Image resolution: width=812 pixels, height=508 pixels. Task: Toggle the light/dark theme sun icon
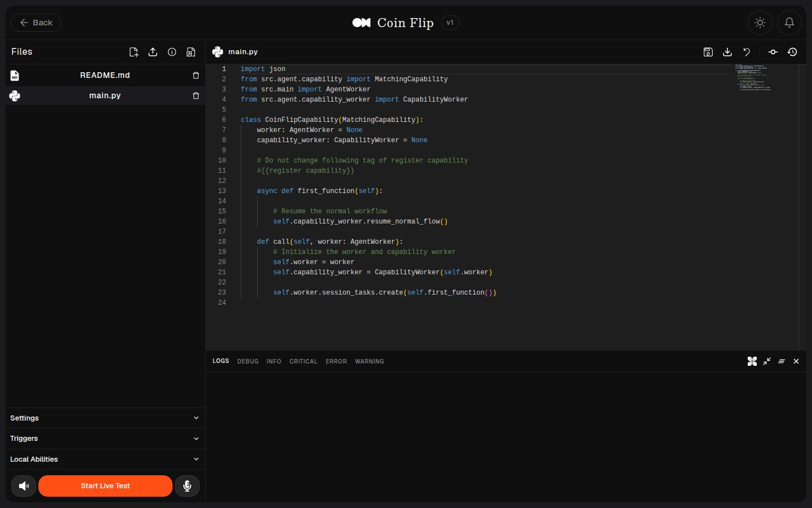[x=760, y=23]
